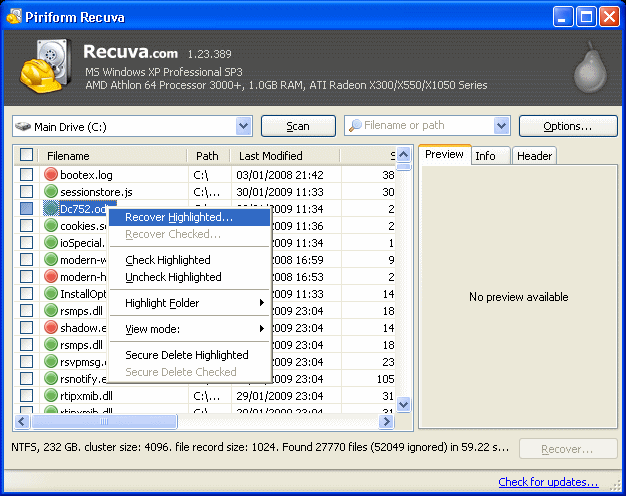The image size is (626, 496).
Task: Click the green status icon for rsnotify file
Action: point(51,378)
